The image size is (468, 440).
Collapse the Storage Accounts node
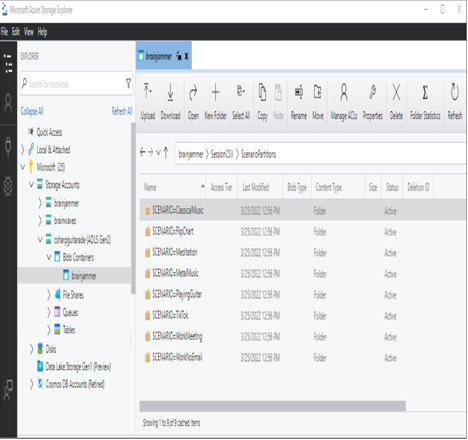[32, 184]
